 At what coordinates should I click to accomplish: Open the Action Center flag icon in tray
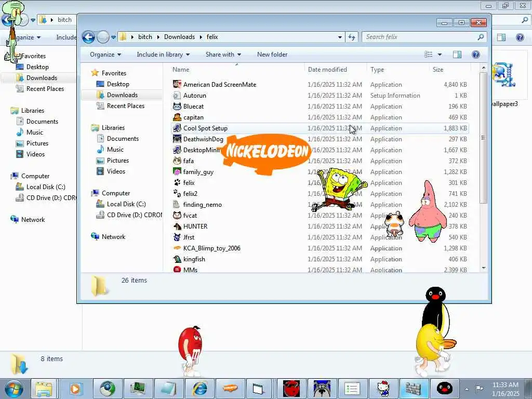pyautogui.click(x=479, y=389)
